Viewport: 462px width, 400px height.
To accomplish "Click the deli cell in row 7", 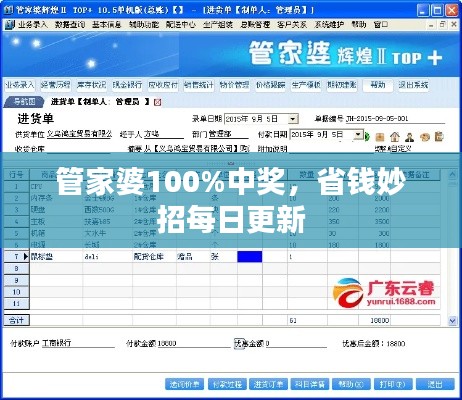I will click(x=108, y=257).
